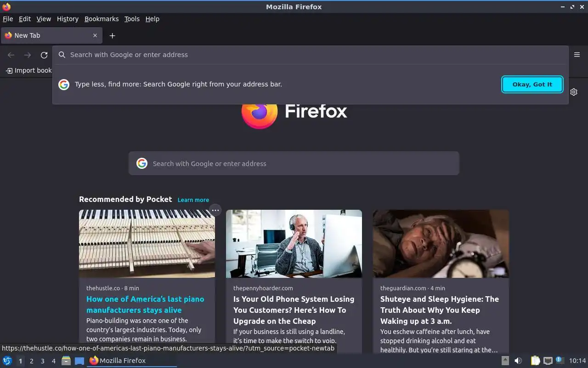Viewport: 588px width, 368px height.
Task: Click the theguardian.com source label
Action: [x=403, y=288]
